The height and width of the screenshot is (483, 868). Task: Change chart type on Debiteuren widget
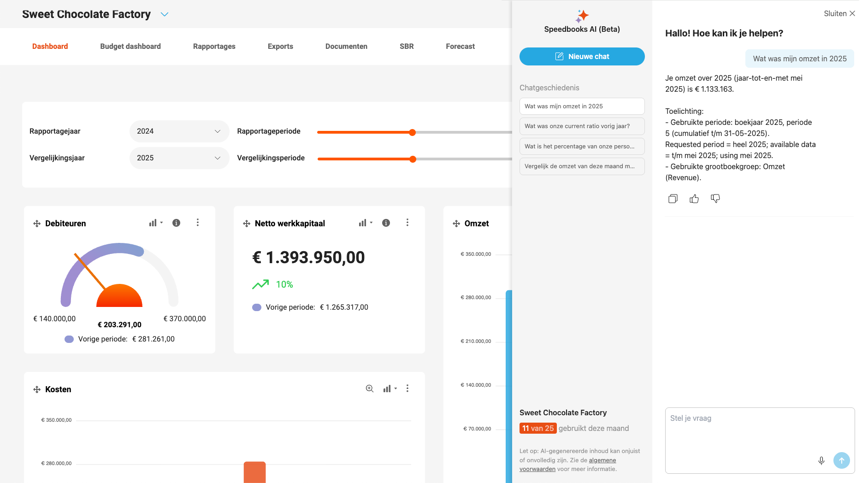[155, 223]
